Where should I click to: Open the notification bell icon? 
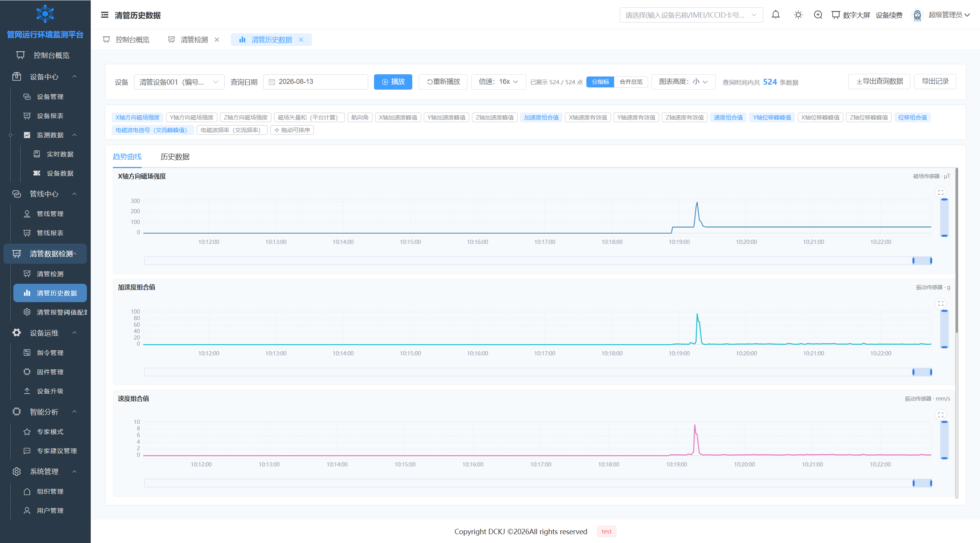[x=776, y=15]
